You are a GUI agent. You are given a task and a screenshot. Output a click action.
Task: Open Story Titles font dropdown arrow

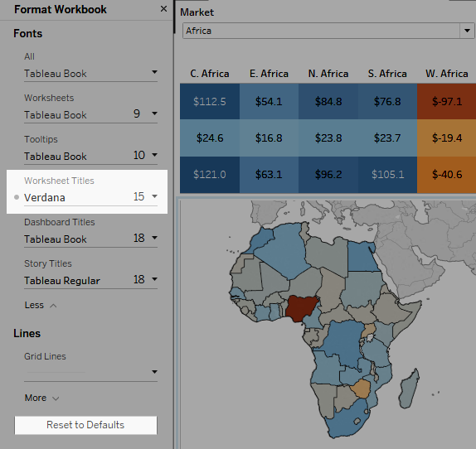coord(154,279)
